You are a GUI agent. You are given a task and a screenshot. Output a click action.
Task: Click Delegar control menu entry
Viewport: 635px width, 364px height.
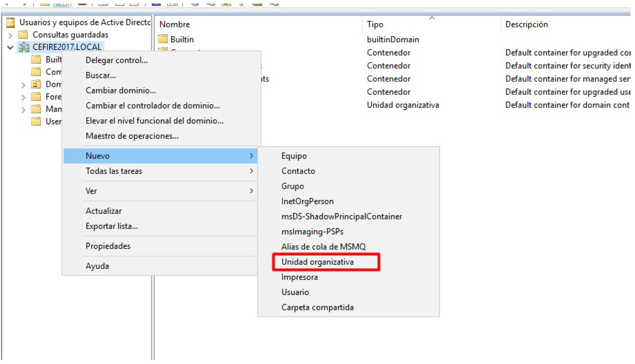click(116, 61)
